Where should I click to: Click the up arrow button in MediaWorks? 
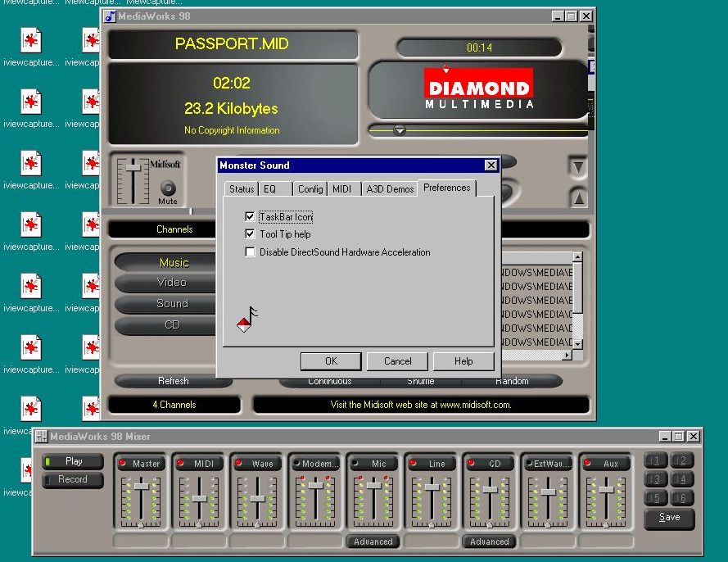pos(578,198)
